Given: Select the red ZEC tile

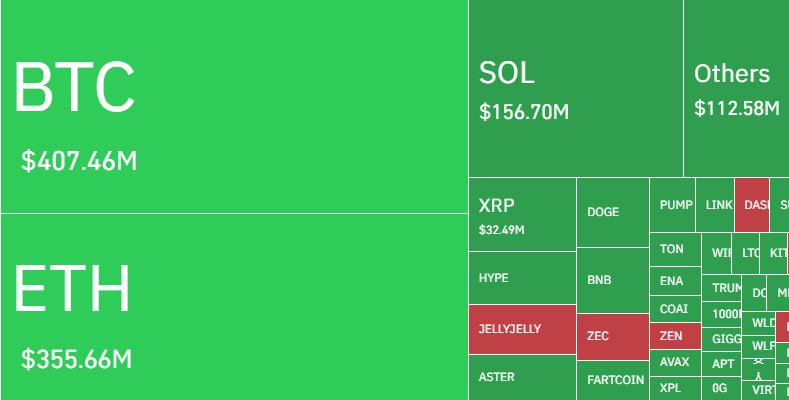Looking at the screenshot, I should pos(612,336).
